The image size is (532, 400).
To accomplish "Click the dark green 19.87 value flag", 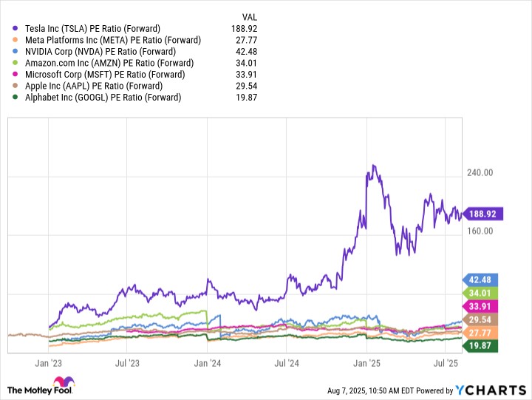I will coord(480,346).
